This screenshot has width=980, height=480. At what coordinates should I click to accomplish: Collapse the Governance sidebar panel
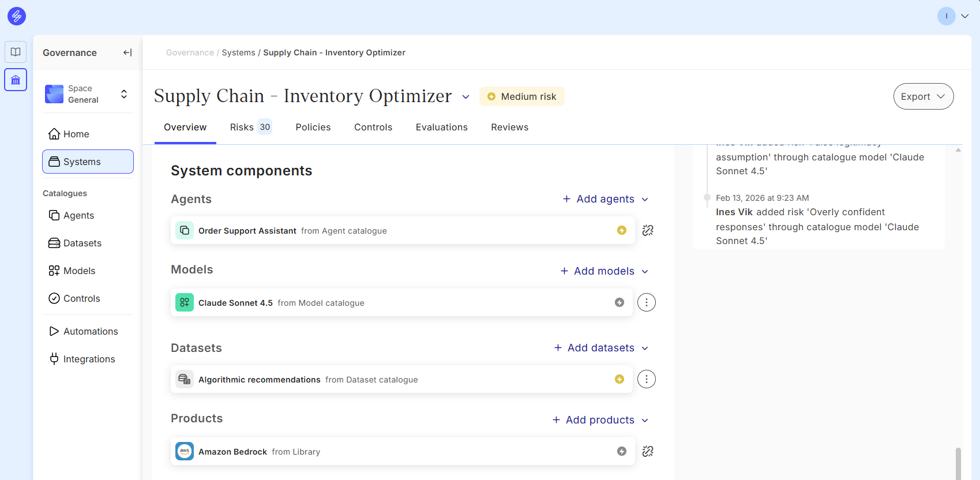click(x=127, y=52)
